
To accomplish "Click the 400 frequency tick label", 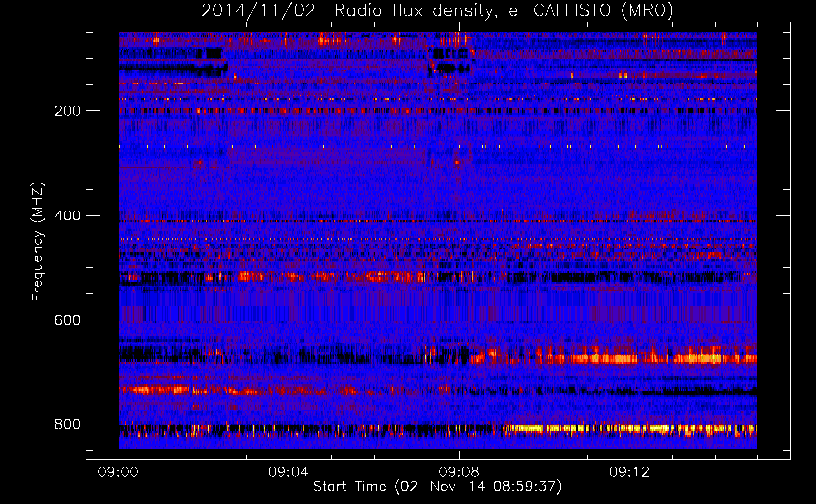I will click(x=68, y=216).
